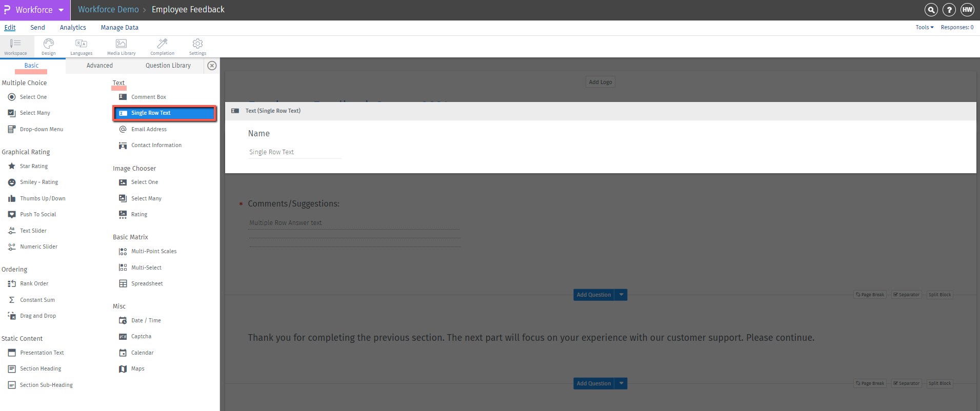This screenshot has width=980, height=411.
Task: Switch to the Basic tab
Action: tap(31, 65)
